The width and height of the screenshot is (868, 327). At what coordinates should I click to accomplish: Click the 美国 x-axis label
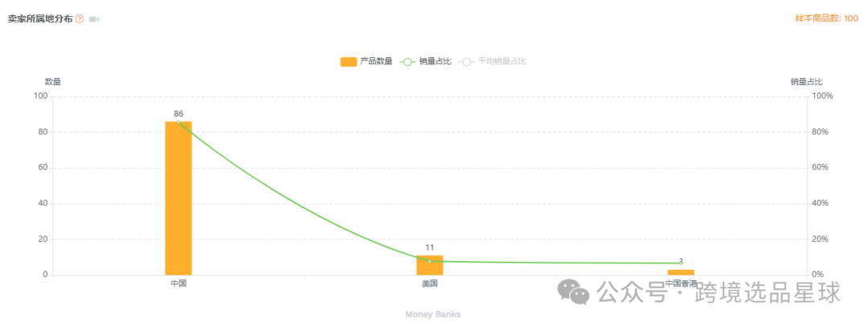[429, 284]
